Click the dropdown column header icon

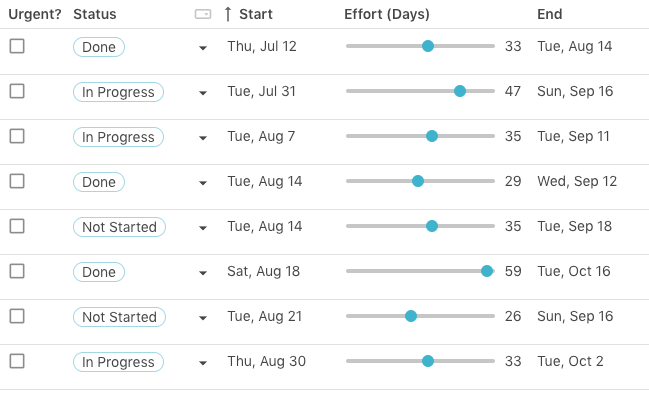coord(203,14)
